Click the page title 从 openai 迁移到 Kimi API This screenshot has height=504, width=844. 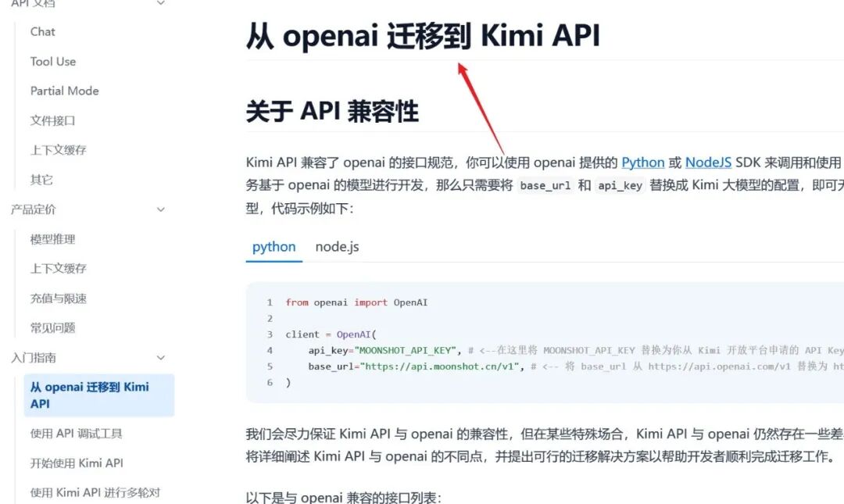423,36
